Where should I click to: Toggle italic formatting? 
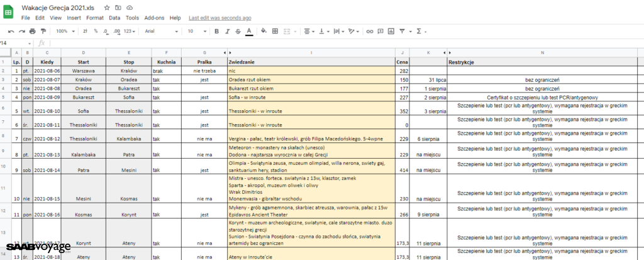point(227,31)
